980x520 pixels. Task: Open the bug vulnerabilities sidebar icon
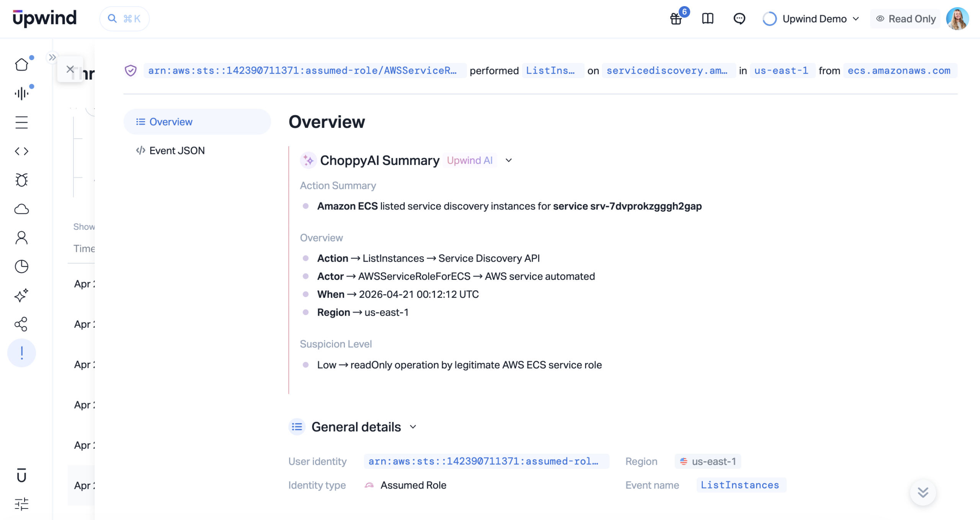pyautogui.click(x=22, y=180)
